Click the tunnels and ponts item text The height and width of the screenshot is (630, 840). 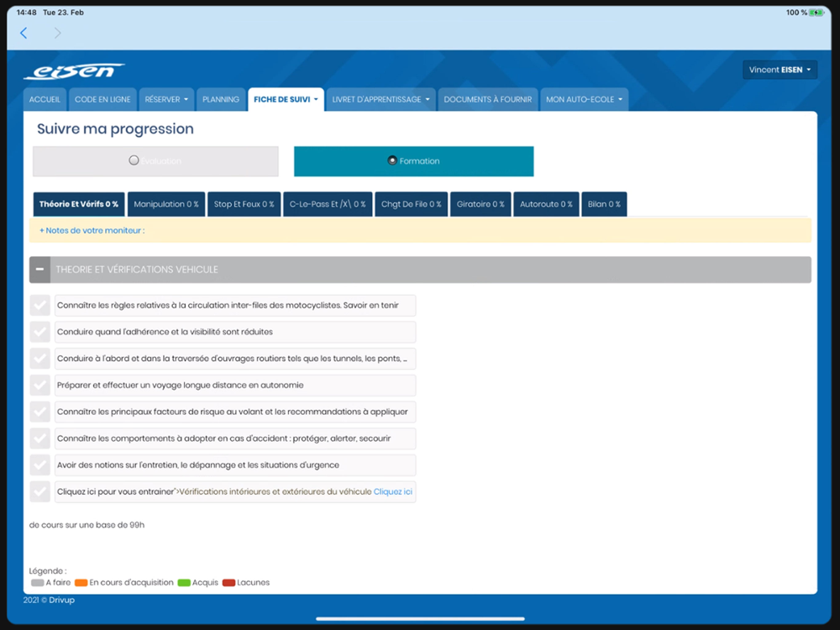(235, 359)
